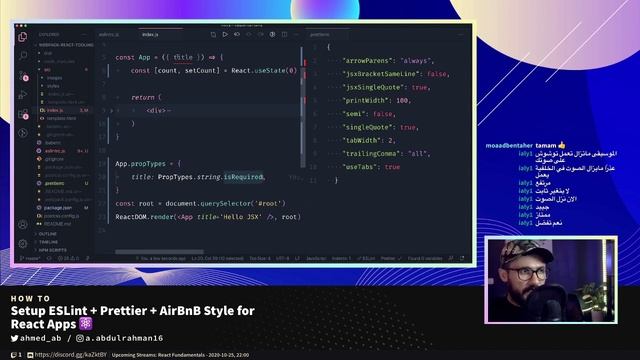The image size is (640, 360).
Task: Click the run play icon in editor toolbar
Action: point(225,35)
